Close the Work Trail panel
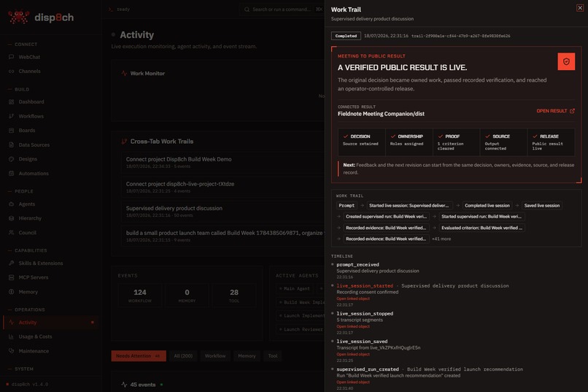 580,8
